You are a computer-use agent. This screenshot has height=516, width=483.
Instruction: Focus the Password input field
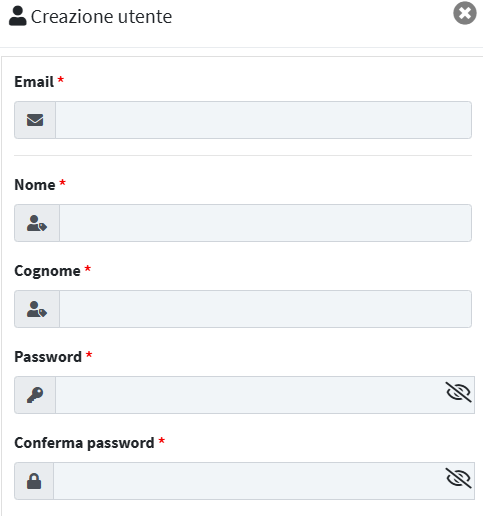tap(250, 395)
